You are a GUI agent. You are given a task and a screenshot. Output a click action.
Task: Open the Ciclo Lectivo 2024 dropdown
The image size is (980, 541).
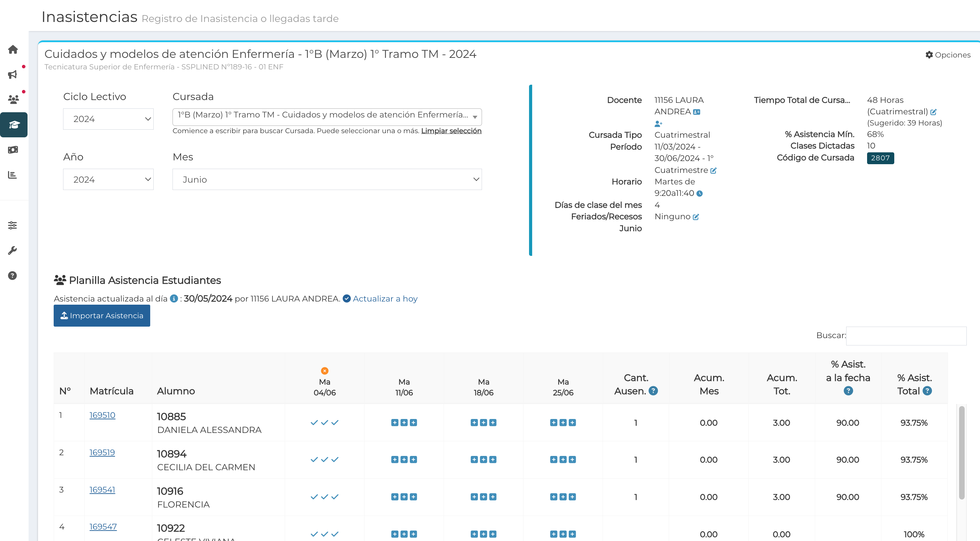tap(108, 119)
